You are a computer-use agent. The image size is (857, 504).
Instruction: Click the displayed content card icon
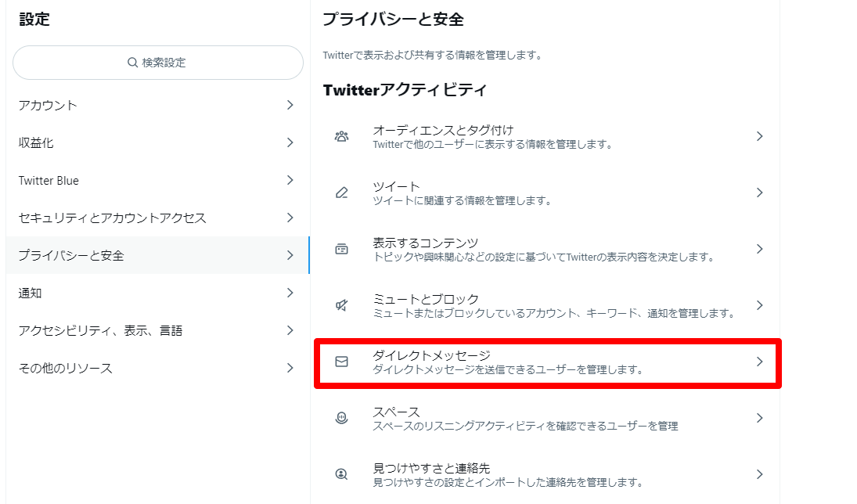[x=341, y=249]
